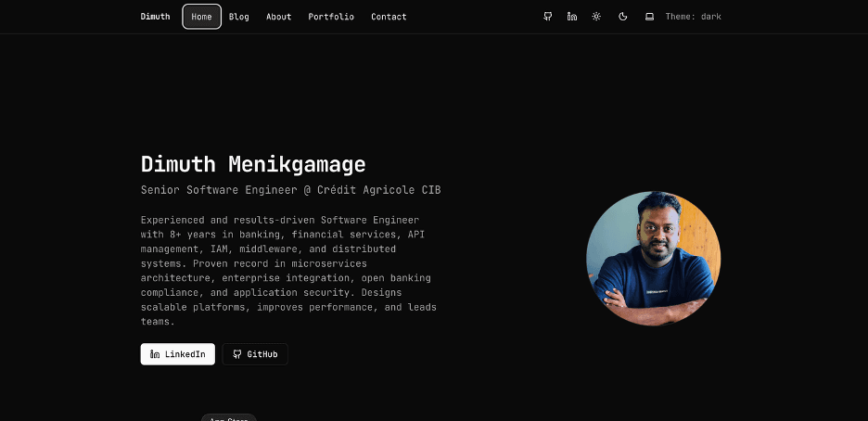Viewport: 868px width, 421px height.
Task: Click the partially visible App Store badge
Action: (x=228, y=418)
